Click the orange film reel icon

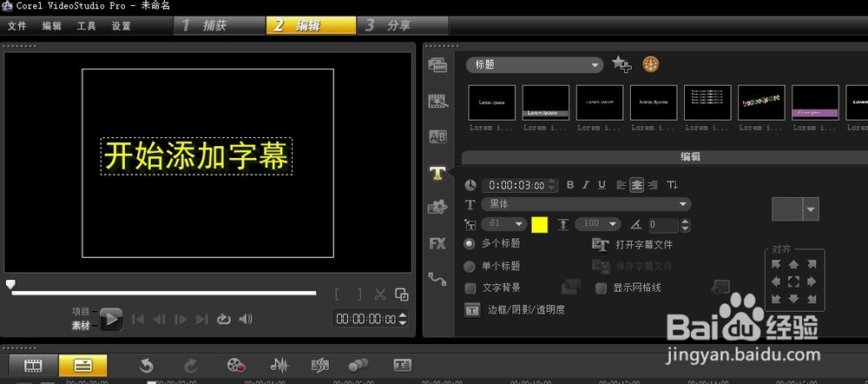point(651,65)
